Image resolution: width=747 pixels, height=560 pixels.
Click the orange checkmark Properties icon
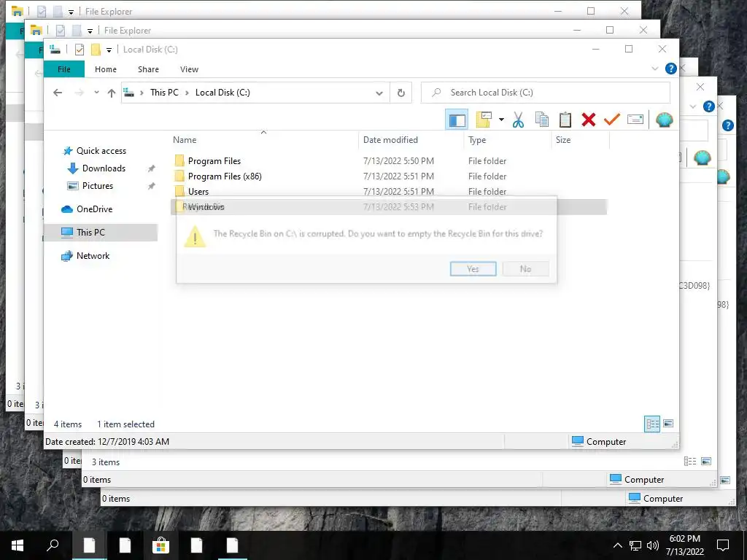tap(612, 120)
